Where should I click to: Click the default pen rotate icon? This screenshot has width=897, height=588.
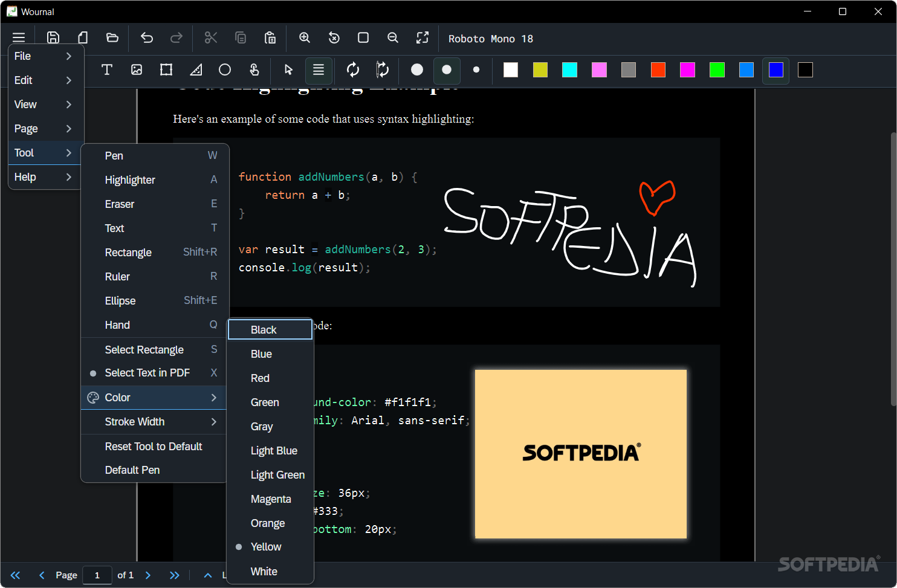[383, 70]
